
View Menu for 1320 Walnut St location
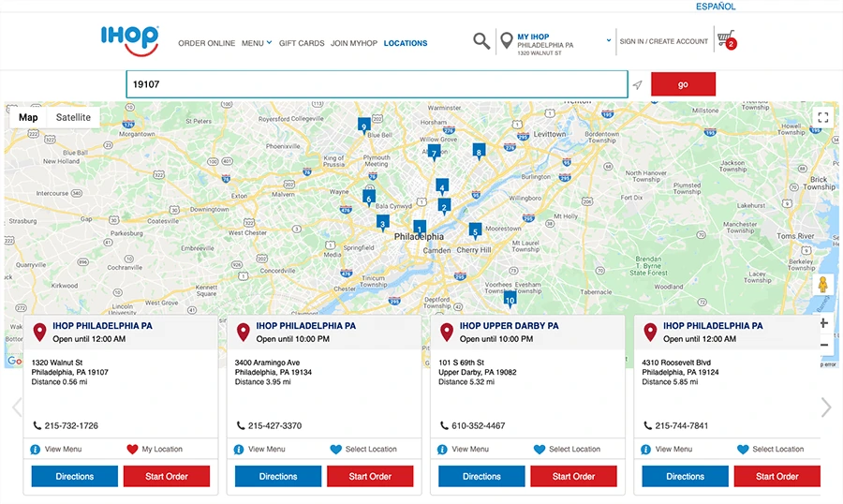[x=63, y=449]
